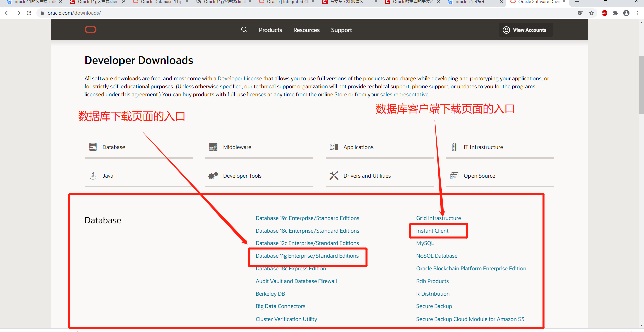Viewport: 644px width, 332px height.
Task: Click the account icon inside View Accounts
Action: [x=506, y=30]
